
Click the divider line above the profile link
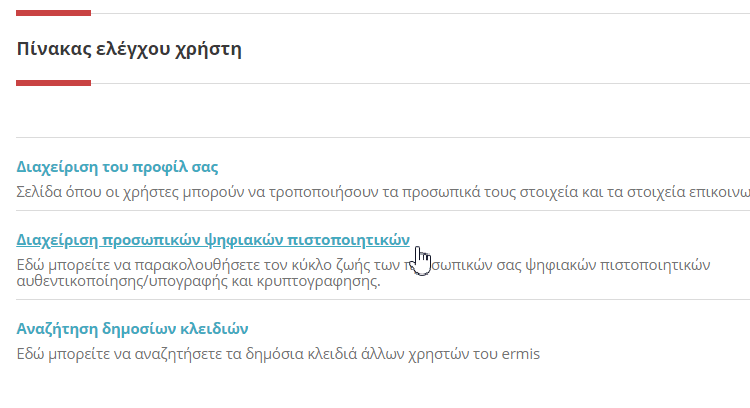383,137
